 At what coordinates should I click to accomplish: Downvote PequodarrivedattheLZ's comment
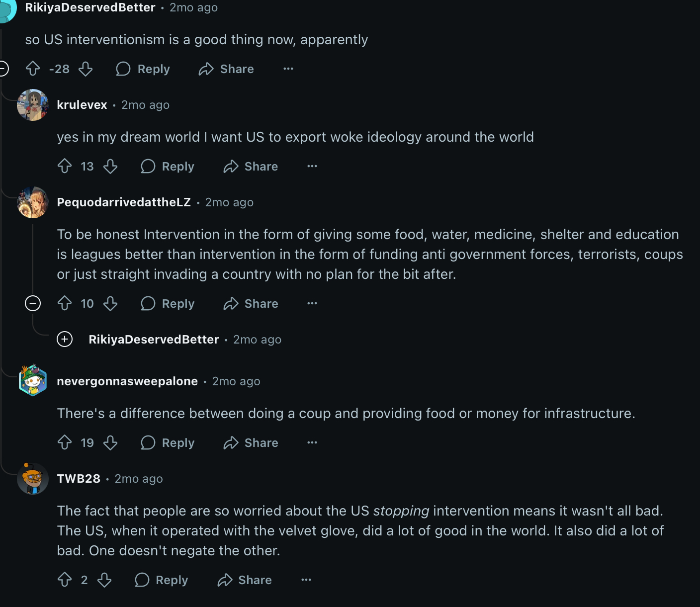coord(110,303)
